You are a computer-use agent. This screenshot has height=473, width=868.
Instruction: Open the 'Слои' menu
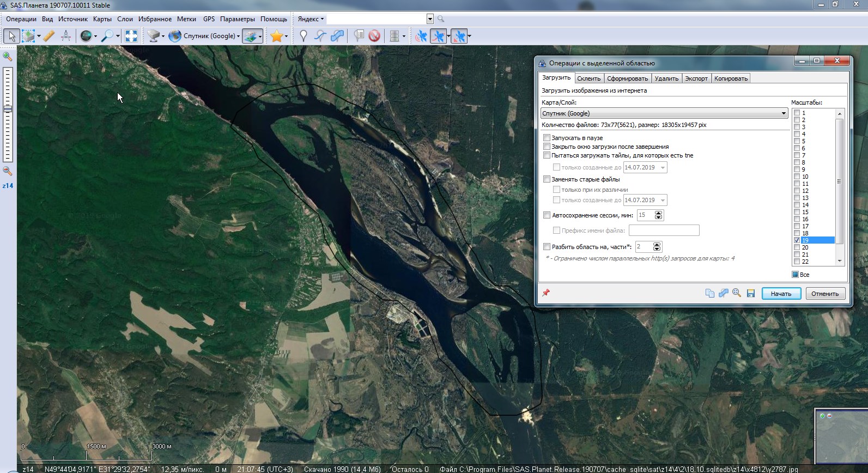click(125, 19)
